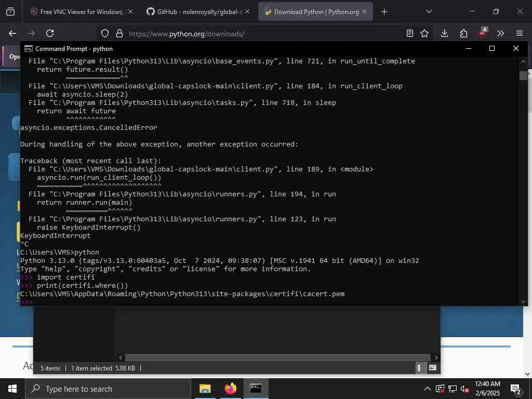Viewport: 532px width, 399px height.
Task: Bookmark this page with the star
Action: (x=424, y=33)
